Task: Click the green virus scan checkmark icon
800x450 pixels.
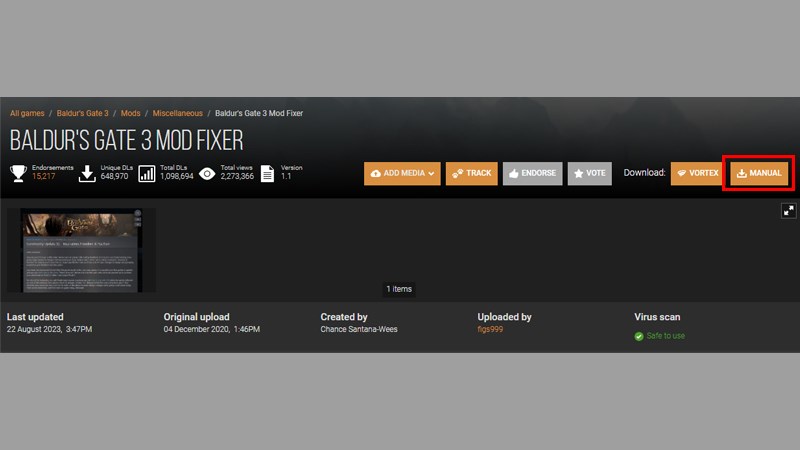Action: click(639, 336)
